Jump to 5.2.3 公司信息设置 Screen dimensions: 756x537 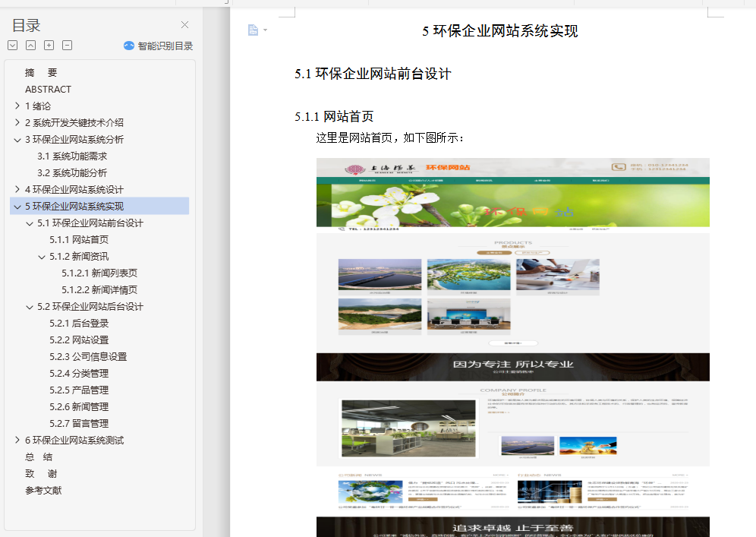click(x=88, y=356)
